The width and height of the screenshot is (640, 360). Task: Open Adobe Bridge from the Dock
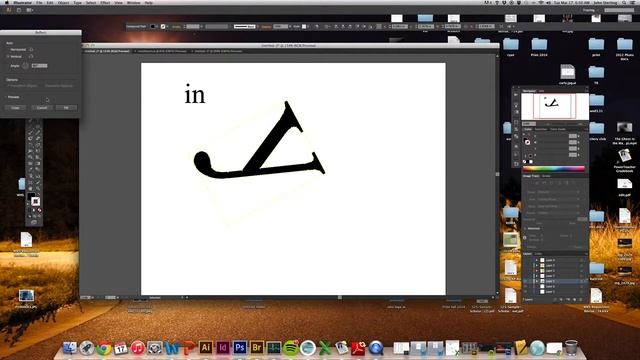257,348
